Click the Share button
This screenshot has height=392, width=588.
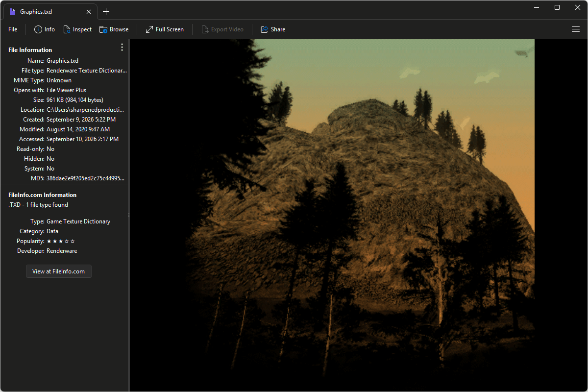click(x=273, y=29)
